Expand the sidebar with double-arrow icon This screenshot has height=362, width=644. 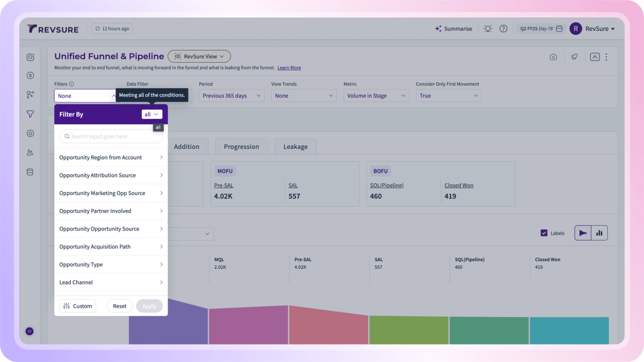pos(29,331)
